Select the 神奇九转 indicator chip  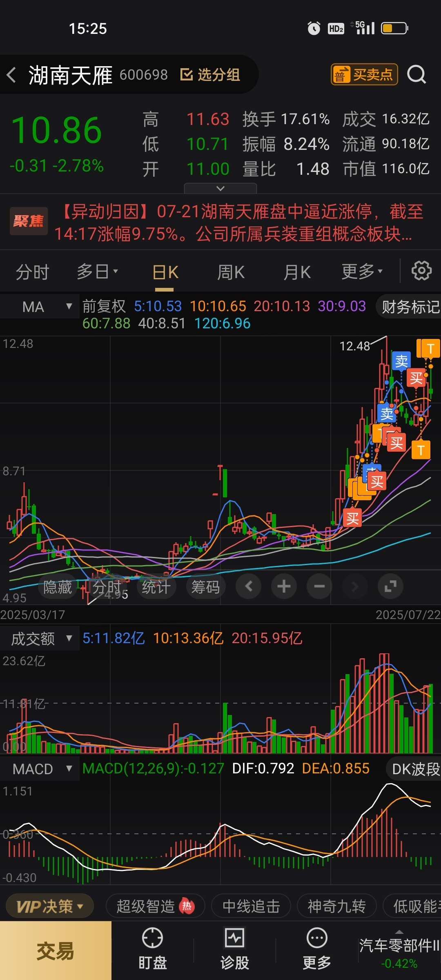[336, 906]
